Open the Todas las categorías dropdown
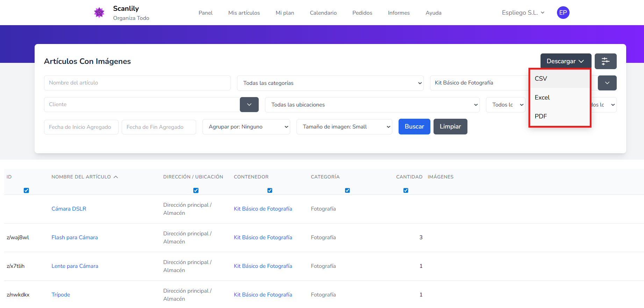The width and height of the screenshot is (644, 308). tap(330, 83)
